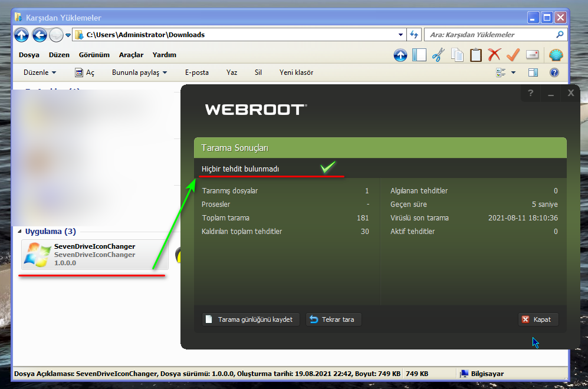Change view with the view icon
Viewport: 588px width, 389px height.
tap(501, 72)
